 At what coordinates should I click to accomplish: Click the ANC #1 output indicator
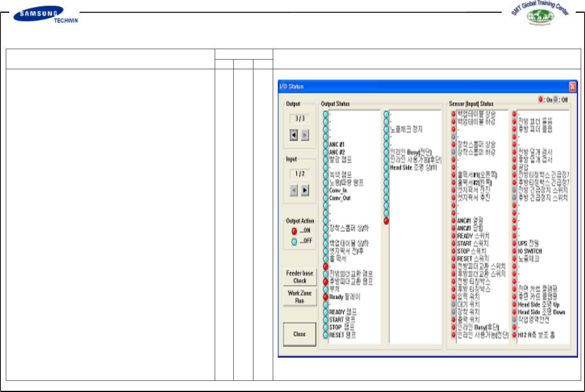click(325, 145)
